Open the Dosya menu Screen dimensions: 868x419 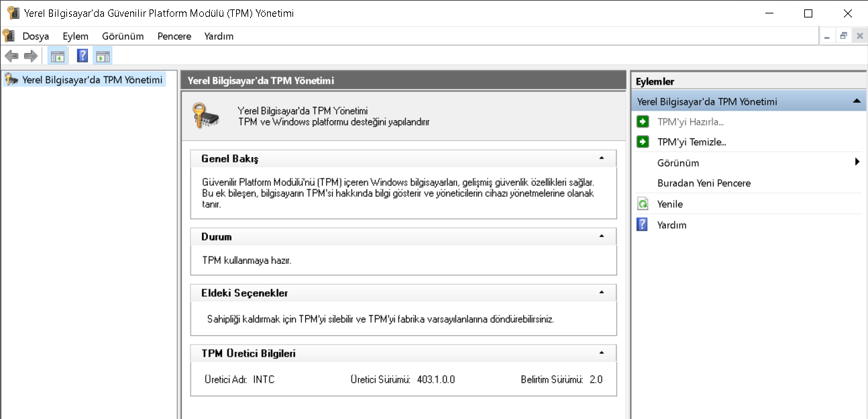(36, 36)
